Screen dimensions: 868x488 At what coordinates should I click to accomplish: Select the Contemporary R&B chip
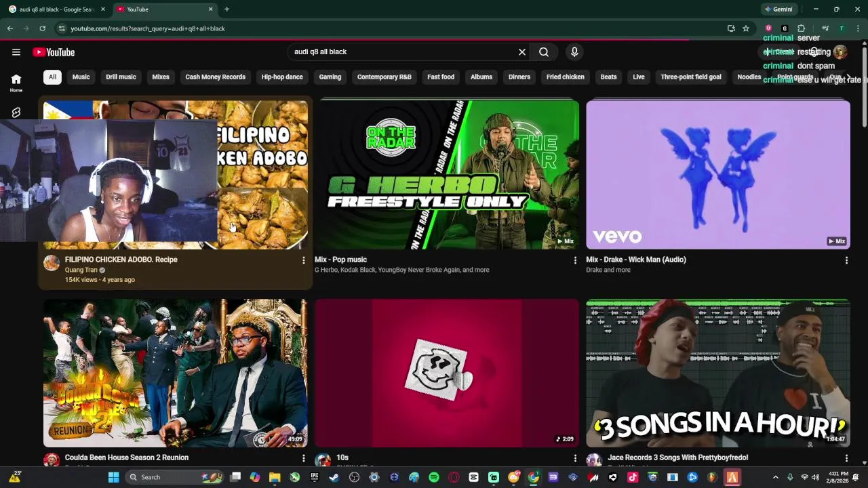pos(384,77)
